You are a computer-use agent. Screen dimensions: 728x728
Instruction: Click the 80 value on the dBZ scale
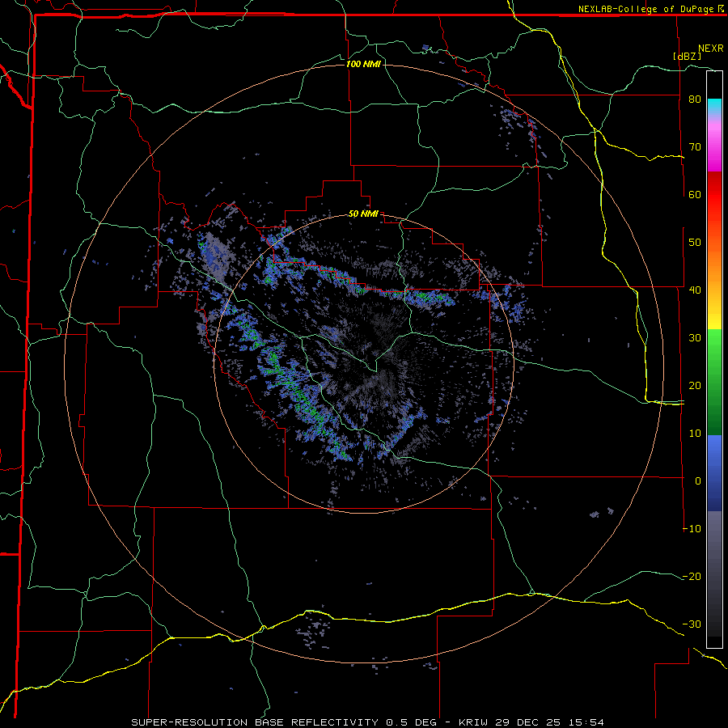695,99
